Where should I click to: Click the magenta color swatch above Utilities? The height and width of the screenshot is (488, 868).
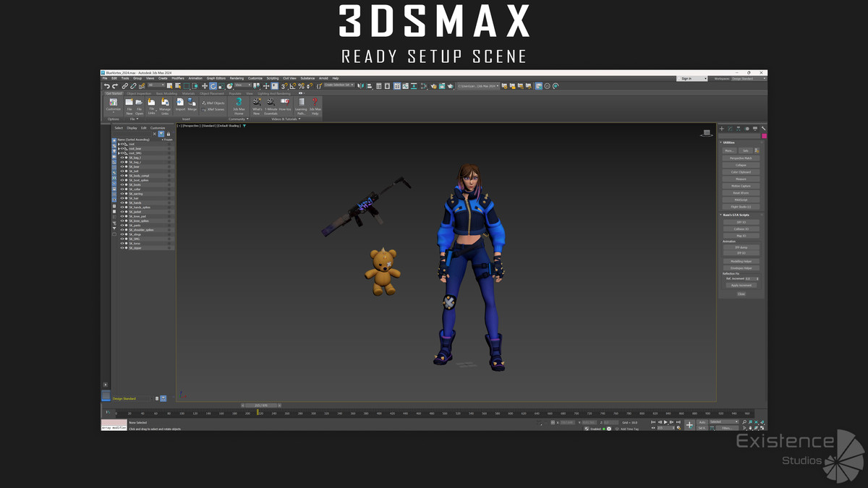[x=764, y=135]
